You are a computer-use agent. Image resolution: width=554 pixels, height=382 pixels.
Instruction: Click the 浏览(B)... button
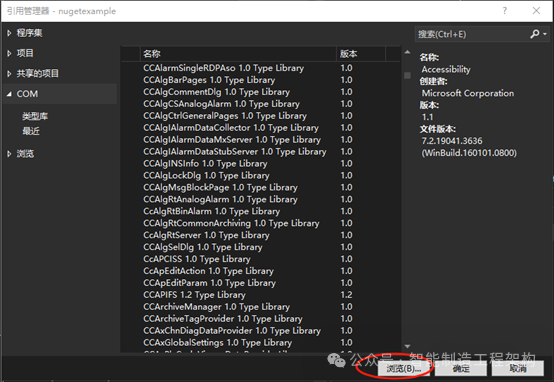click(403, 369)
